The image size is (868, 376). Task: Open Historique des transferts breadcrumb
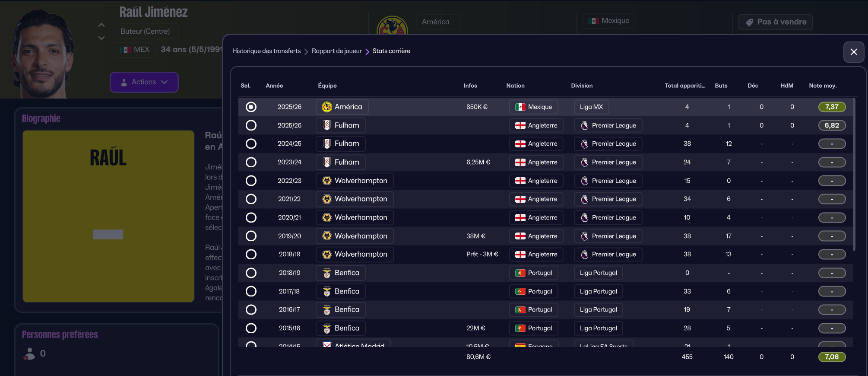click(266, 51)
